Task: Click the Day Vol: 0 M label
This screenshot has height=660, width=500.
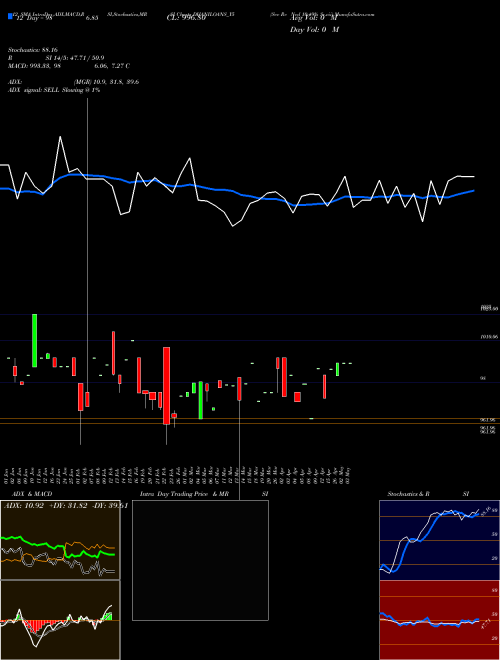Action: click(314, 30)
